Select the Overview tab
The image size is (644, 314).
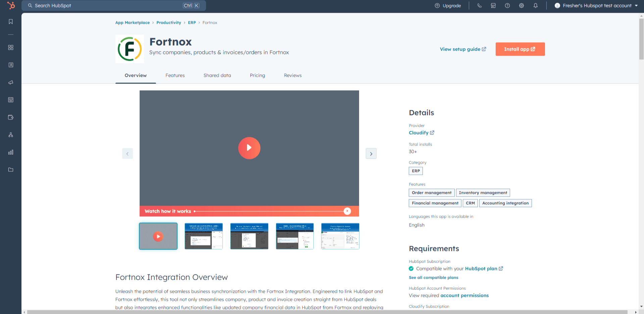[x=136, y=75]
